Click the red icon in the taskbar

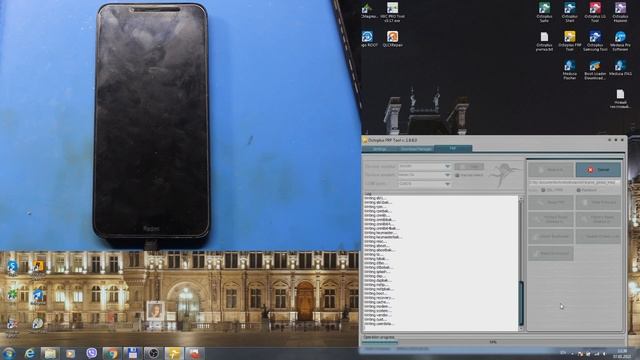(x=194, y=353)
